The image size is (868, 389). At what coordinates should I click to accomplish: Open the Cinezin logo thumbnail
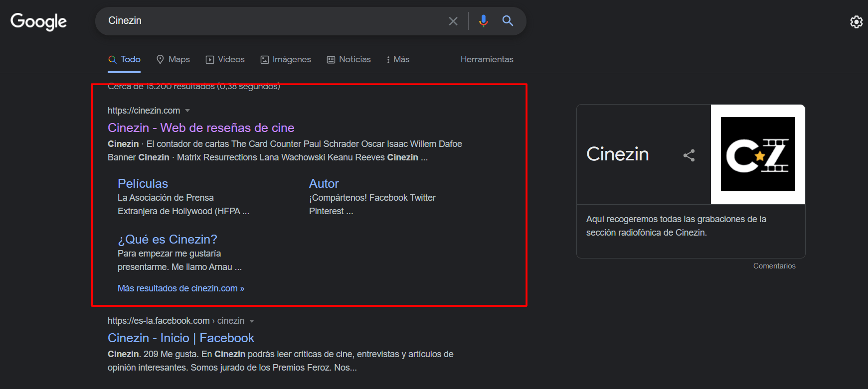click(758, 154)
